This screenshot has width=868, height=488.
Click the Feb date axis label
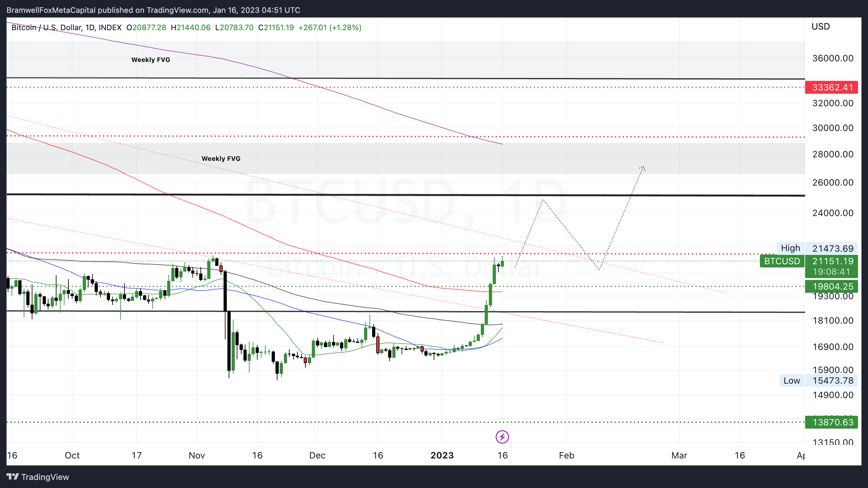click(x=566, y=455)
